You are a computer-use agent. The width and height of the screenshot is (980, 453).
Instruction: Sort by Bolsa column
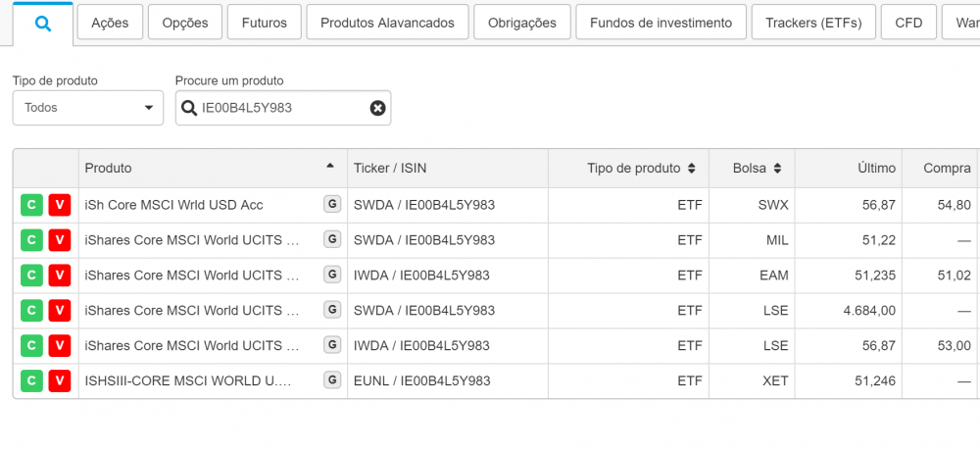[777, 169]
